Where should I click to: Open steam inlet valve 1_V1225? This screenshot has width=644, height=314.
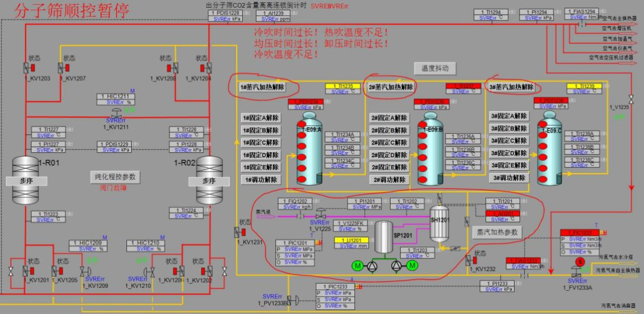[321, 214]
